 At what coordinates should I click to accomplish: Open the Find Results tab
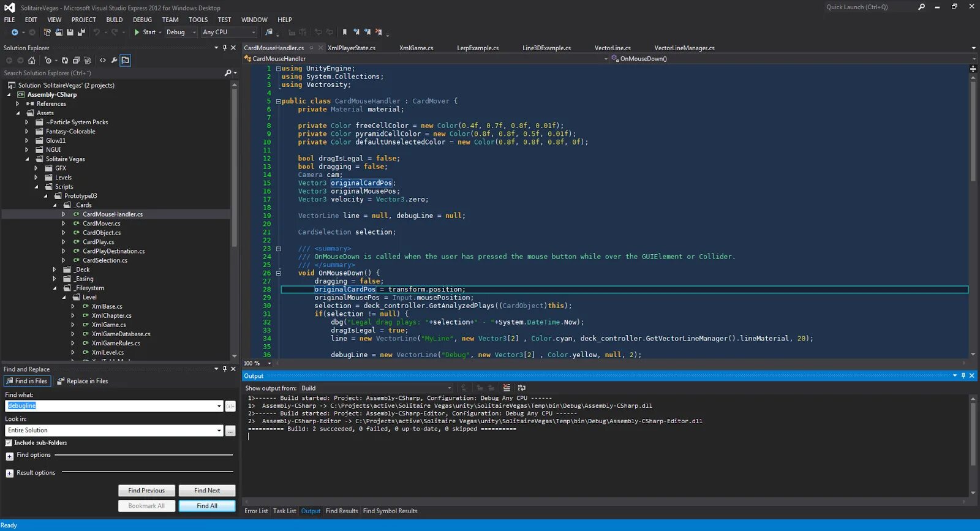tap(342, 511)
